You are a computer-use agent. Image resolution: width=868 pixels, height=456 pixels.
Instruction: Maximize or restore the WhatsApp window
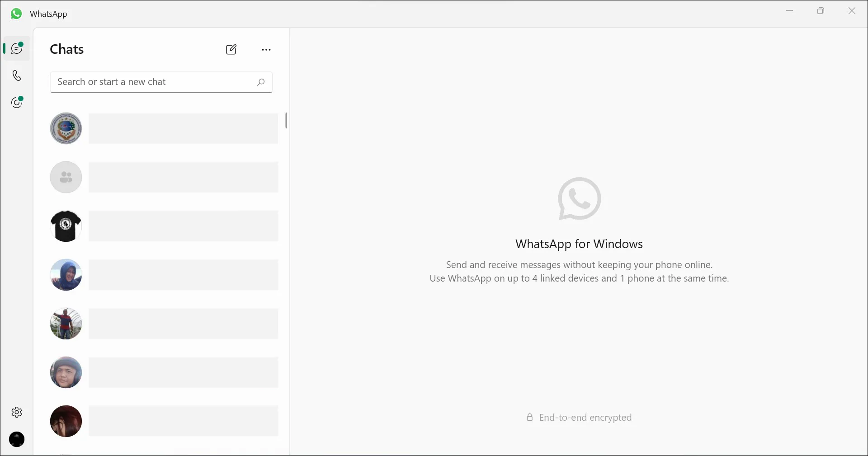tap(821, 11)
